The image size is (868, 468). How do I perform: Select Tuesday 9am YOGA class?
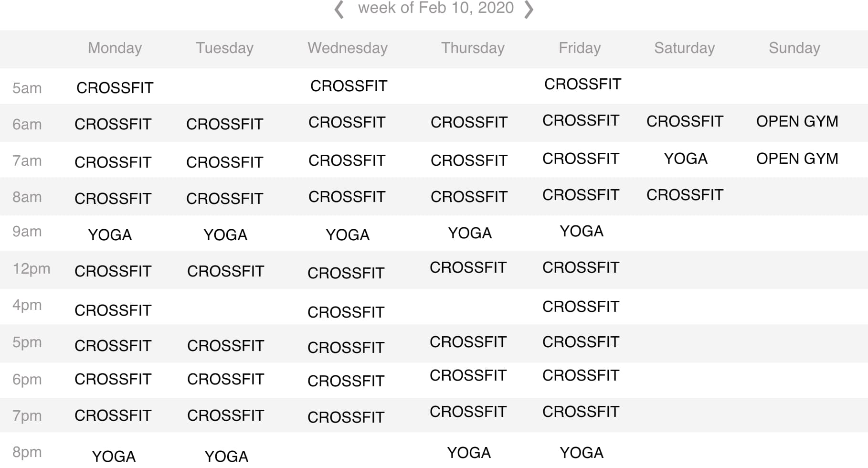225,235
